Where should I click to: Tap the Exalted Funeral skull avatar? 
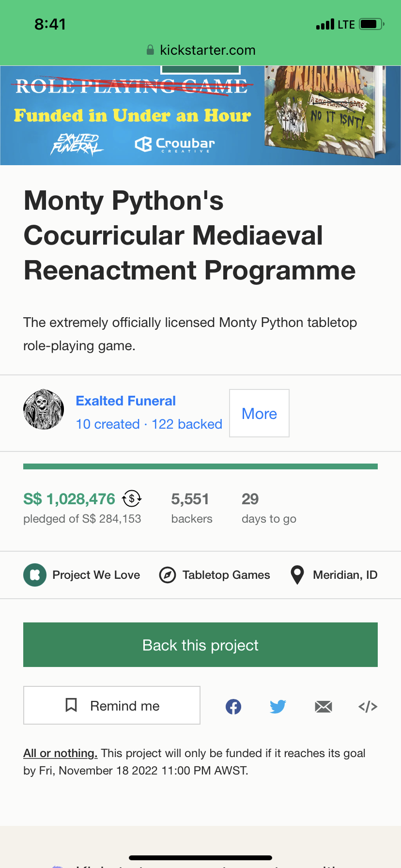click(44, 409)
